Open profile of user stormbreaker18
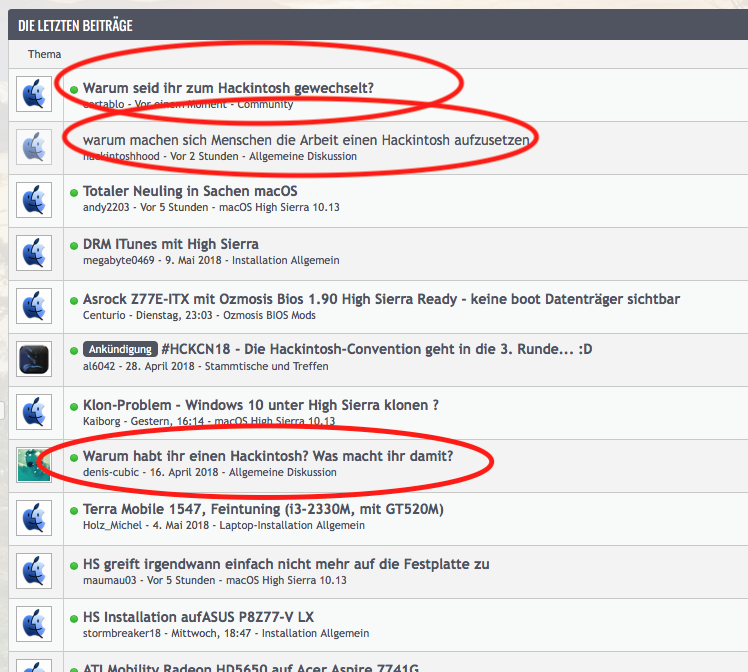Viewport: 748px width, 672px height. pos(122,633)
